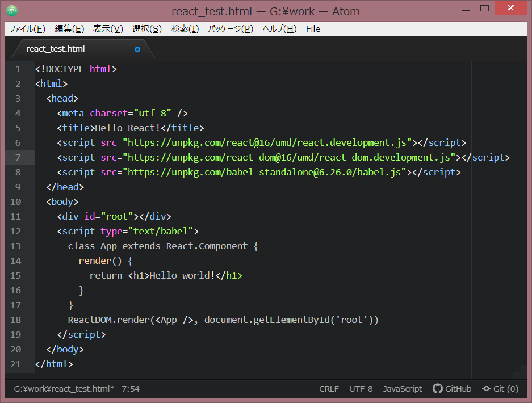The width and height of the screenshot is (532, 403).
Task: Open the パッケージ(P) menu
Action: pos(231,29)
